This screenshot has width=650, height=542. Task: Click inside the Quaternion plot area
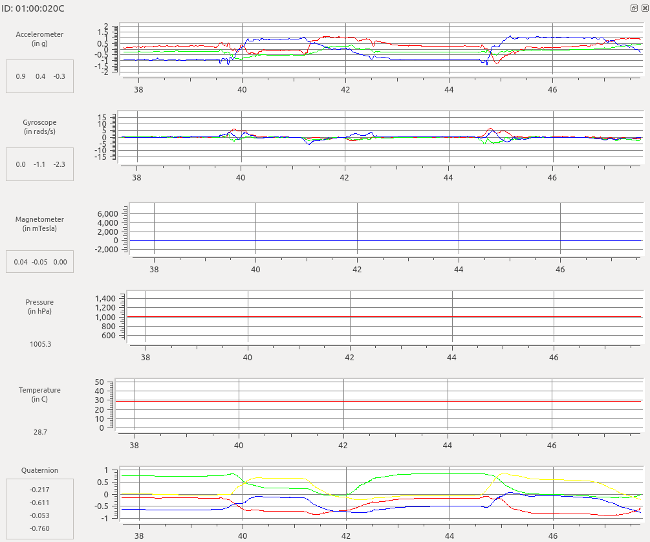[381, 493]
